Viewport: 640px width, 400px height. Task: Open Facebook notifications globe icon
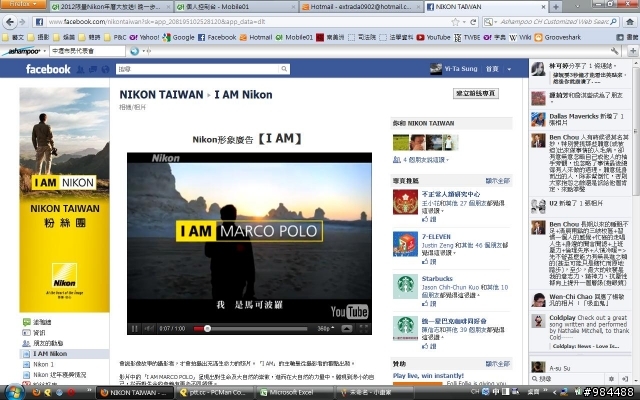[x=105, y=69]
